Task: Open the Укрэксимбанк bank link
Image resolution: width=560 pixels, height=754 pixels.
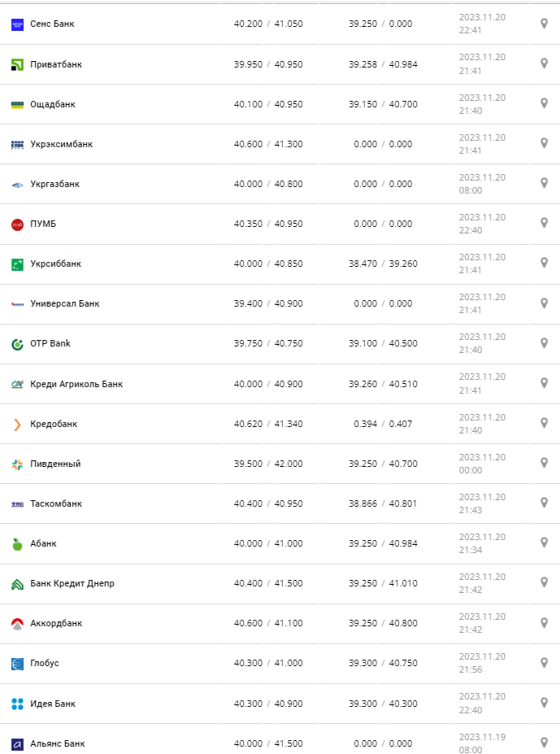Action: tap(61, 144)
